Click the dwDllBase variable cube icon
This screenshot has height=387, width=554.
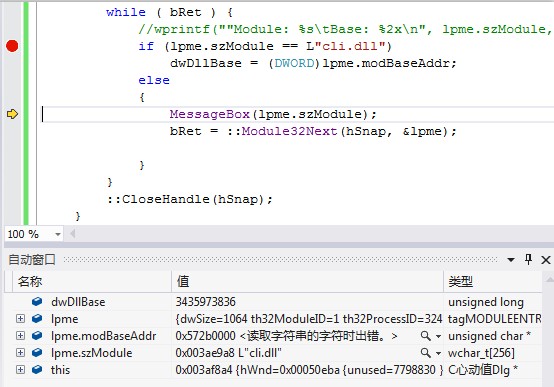tap(37, 302)
